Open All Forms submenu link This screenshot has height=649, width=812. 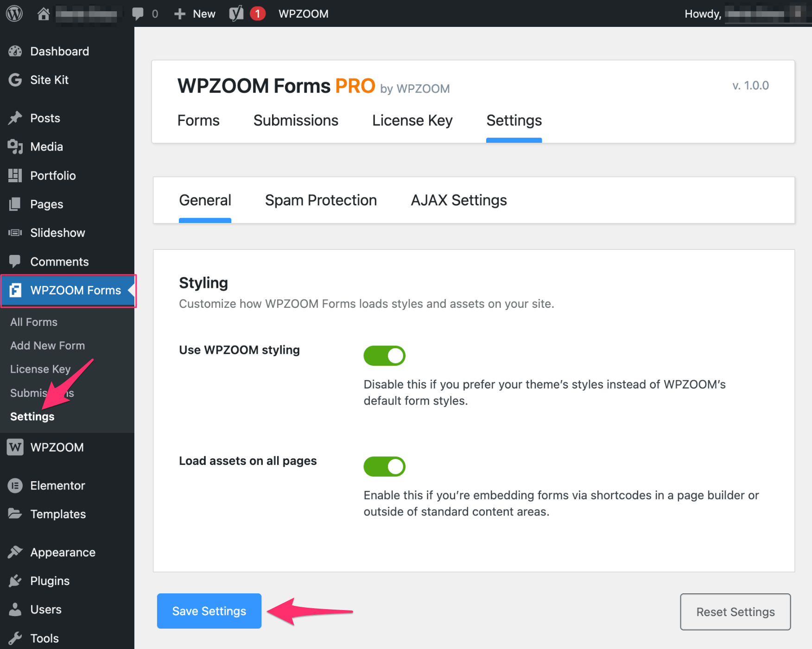34,322
